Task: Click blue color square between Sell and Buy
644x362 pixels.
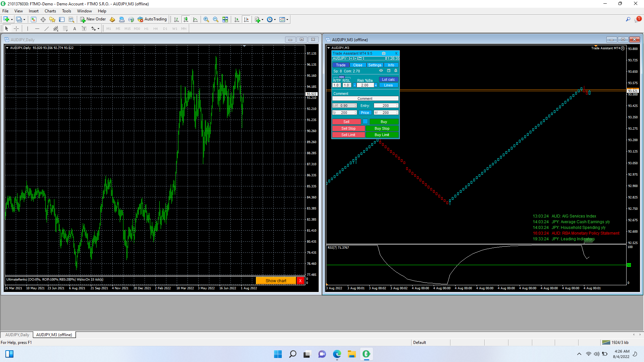Action: coord(365,122)
